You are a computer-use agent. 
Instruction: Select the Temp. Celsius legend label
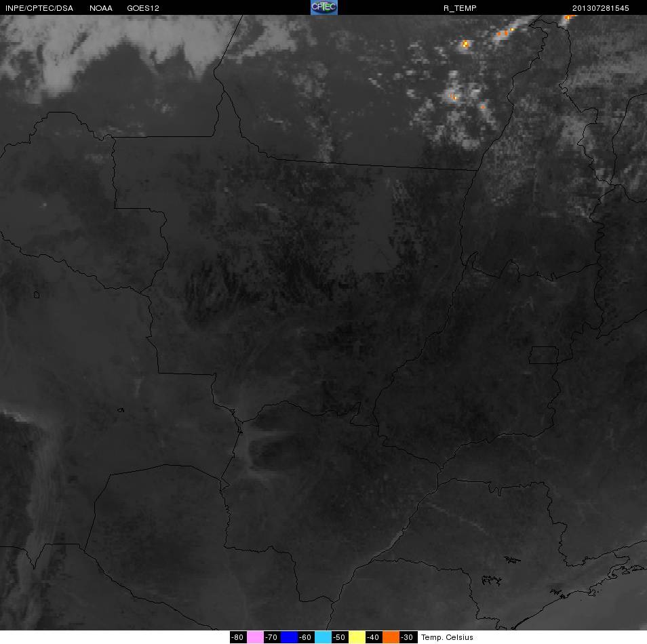coord(447,637)
